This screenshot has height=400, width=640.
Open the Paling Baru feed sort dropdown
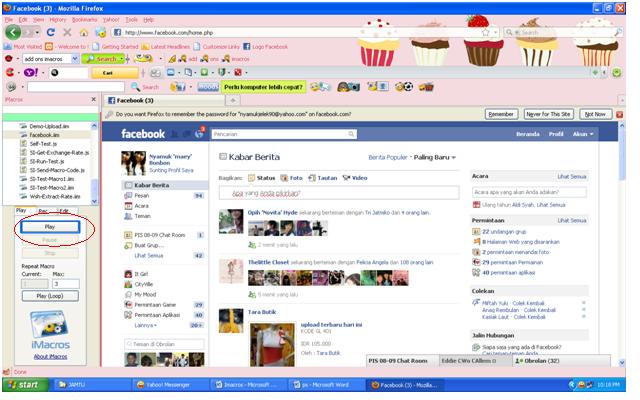(x=435, y=157)
